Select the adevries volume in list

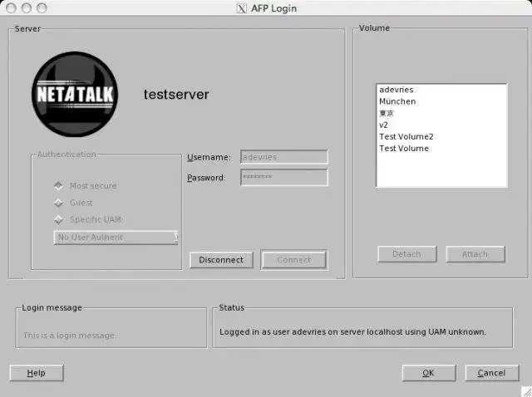pyautogui.click(x=441, y=90)
